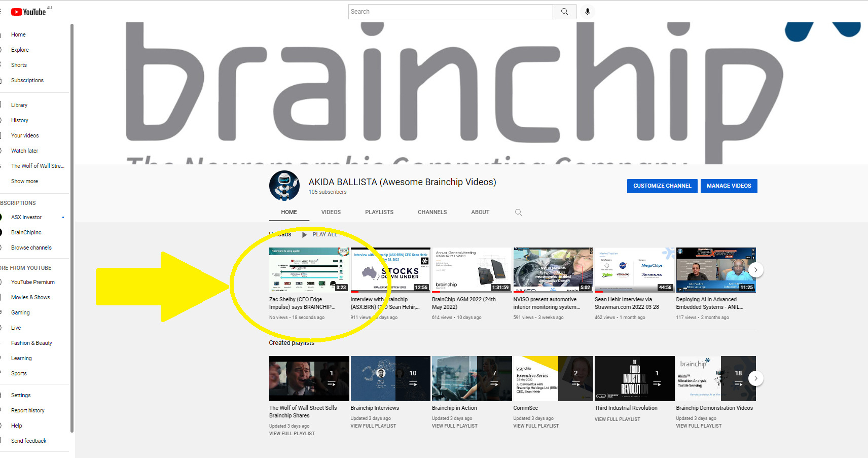868x458 pixels.
Task: Click the YouTube logo
Action: pyautogui.click(x=28, y=12)
